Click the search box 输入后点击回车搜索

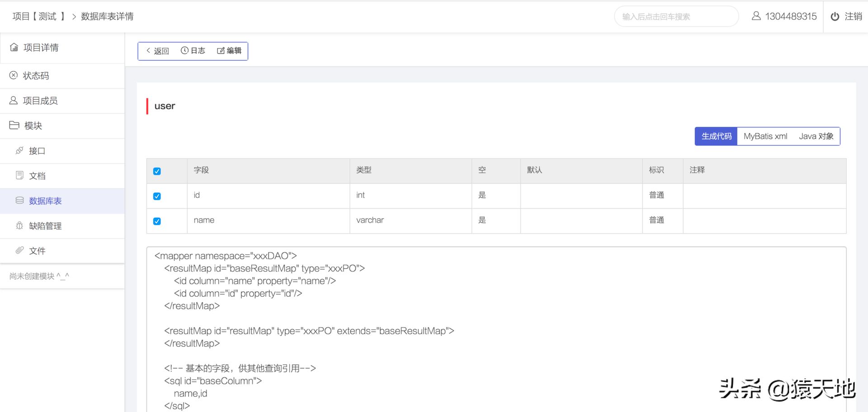pyautogui.click(x=676, y=16)
